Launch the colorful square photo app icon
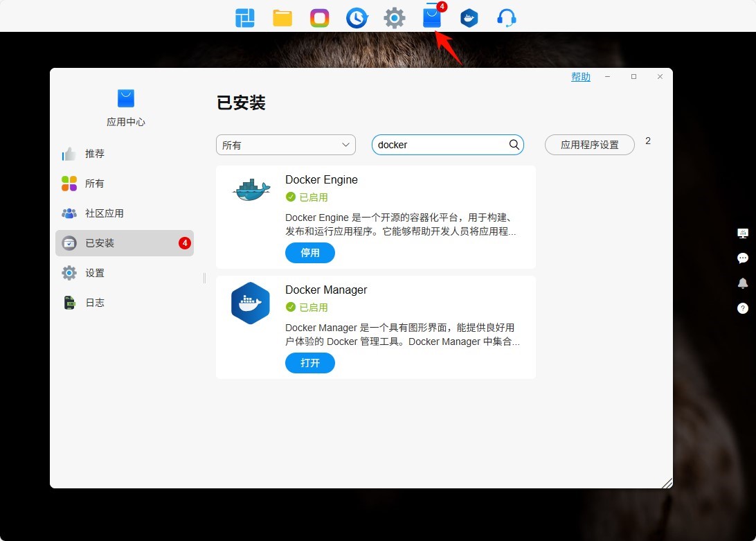This screenshot has height=541, width=756. 320,18
